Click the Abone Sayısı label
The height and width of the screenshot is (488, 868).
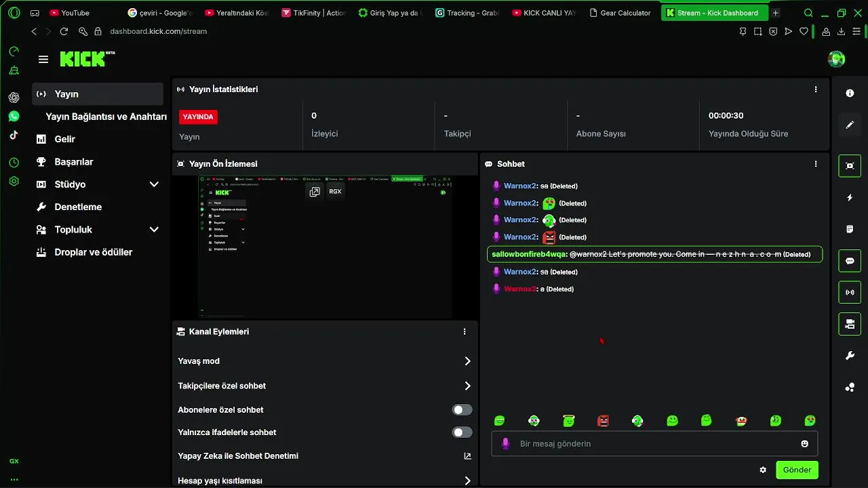[601, 134]
